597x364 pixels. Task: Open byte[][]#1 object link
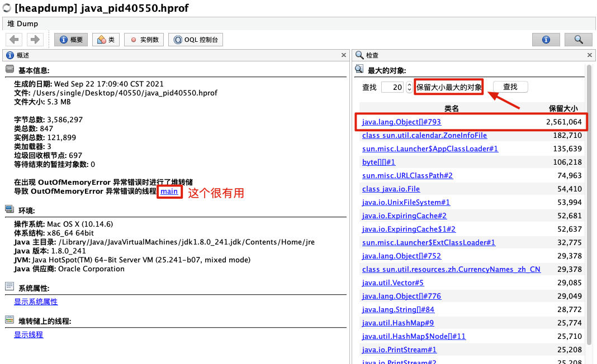pos(378,162)
